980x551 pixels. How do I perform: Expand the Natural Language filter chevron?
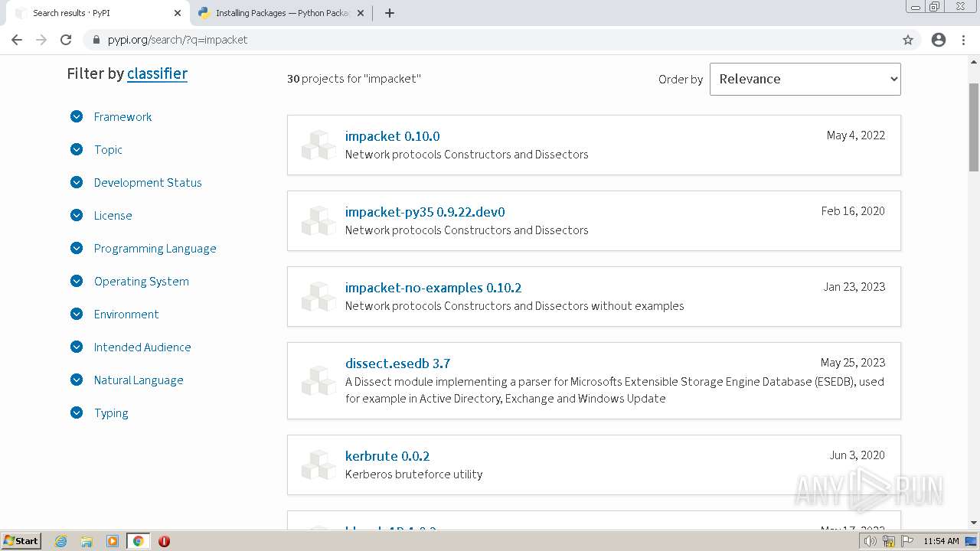77,380
